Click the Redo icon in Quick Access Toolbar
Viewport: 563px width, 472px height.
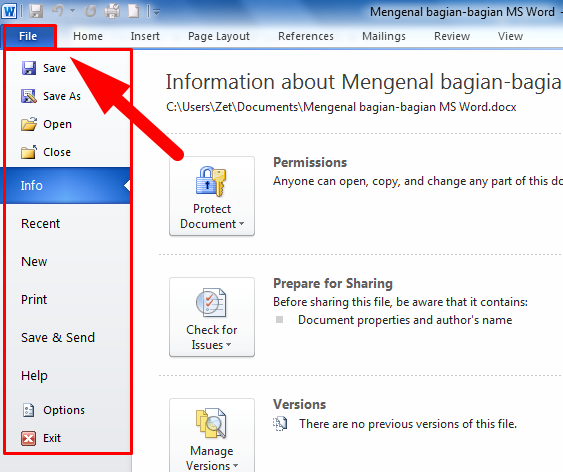[x=90, y=11]
